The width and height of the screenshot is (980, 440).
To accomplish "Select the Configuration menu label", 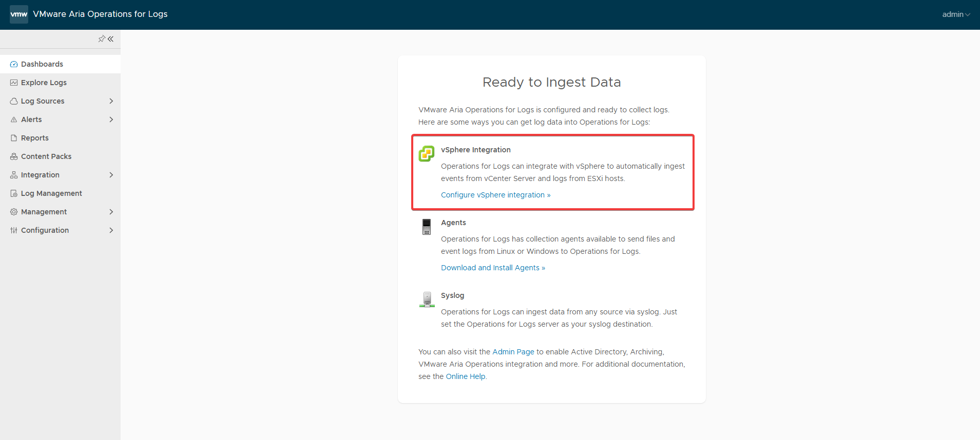I will click(45, 230).
